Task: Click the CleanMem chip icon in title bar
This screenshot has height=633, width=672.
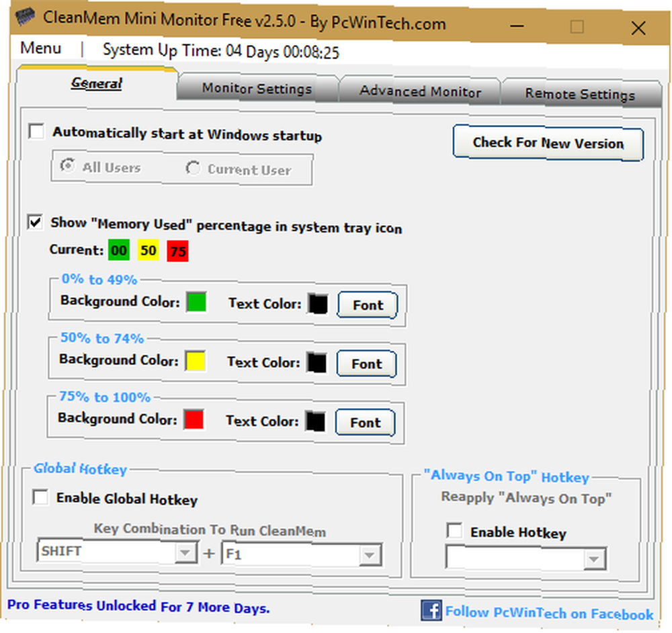Action: 25,17
